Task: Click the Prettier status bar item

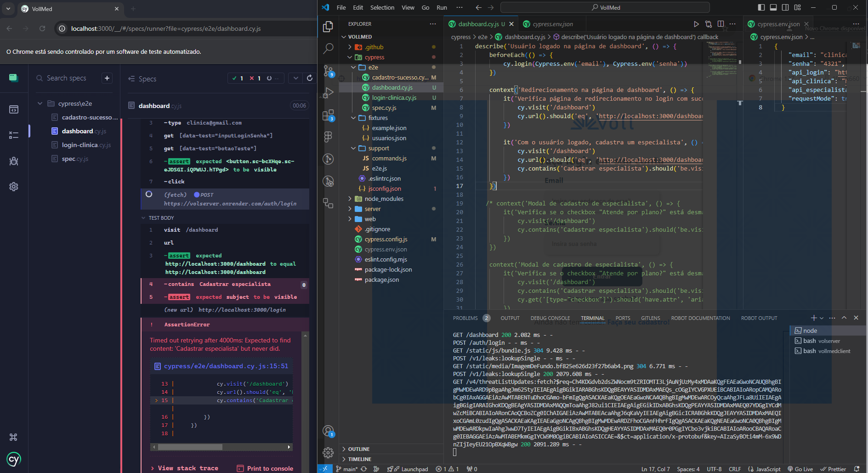Action: pyautogui.click(x=834, y=469)
